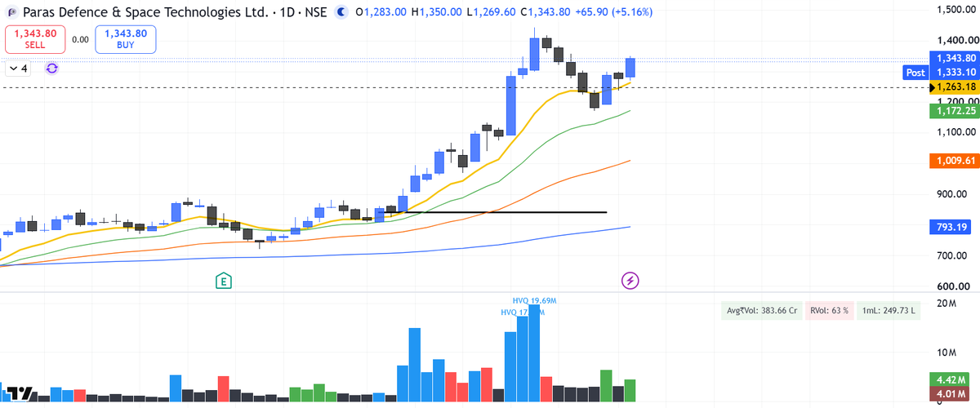Click the green 4.42M volume label
980x408 pixels.
(951, 379)
